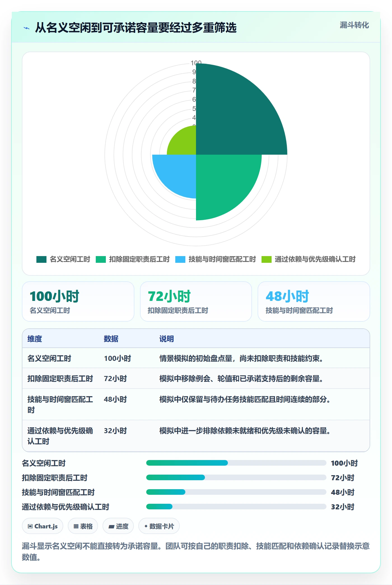This screenshot has height=585, width=392.
Task: Select the 72小时 table cell
Action: click(x=115, y=379)
